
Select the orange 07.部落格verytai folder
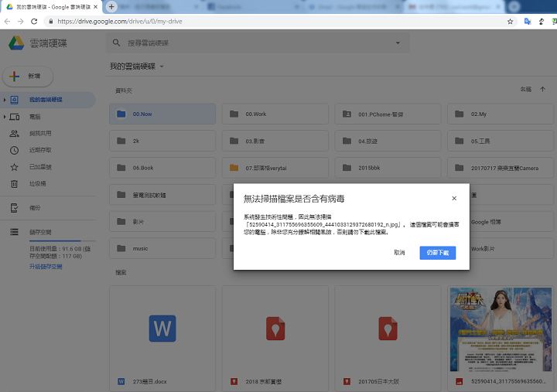point(275,168)
